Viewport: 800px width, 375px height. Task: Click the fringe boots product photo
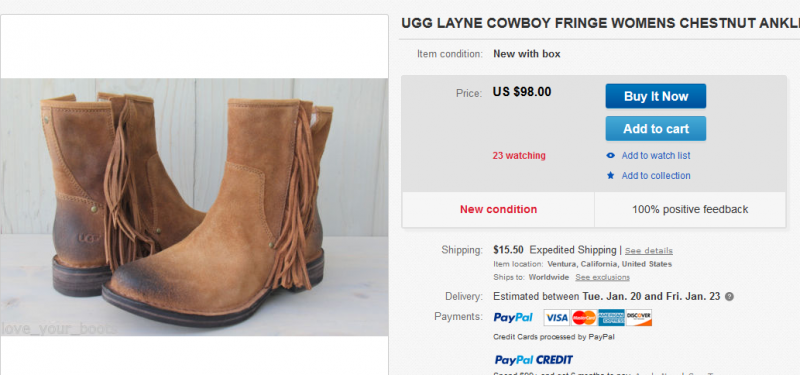tap(194, 207)
